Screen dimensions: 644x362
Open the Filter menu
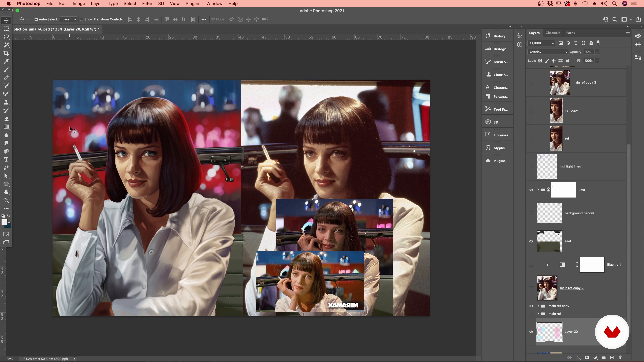pyautogui.click(x=147, y=4)
